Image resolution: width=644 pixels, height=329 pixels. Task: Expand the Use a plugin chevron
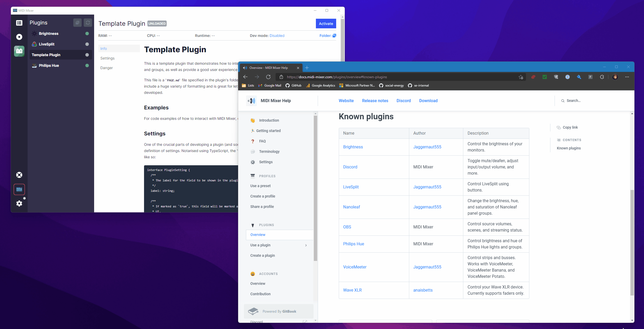pos(306,245)
